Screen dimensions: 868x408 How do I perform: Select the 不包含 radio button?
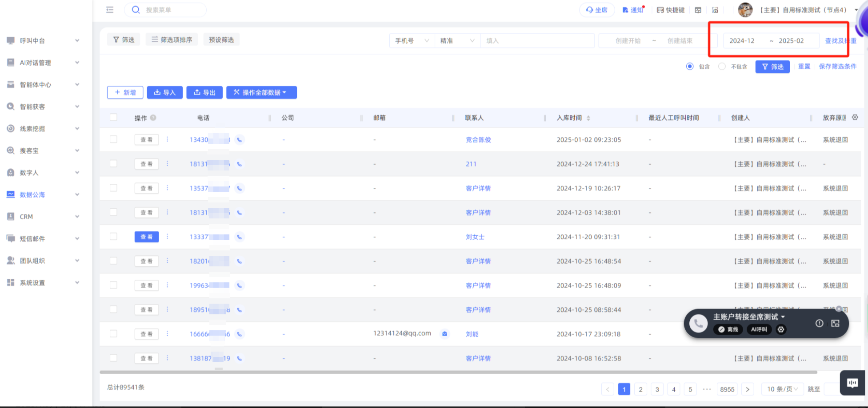(722, 67)
